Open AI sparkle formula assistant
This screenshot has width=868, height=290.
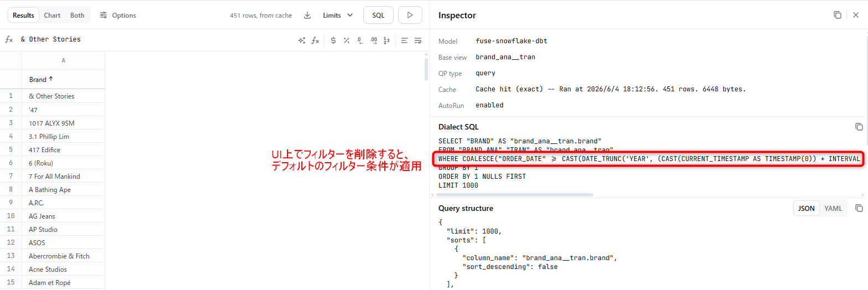302,40
